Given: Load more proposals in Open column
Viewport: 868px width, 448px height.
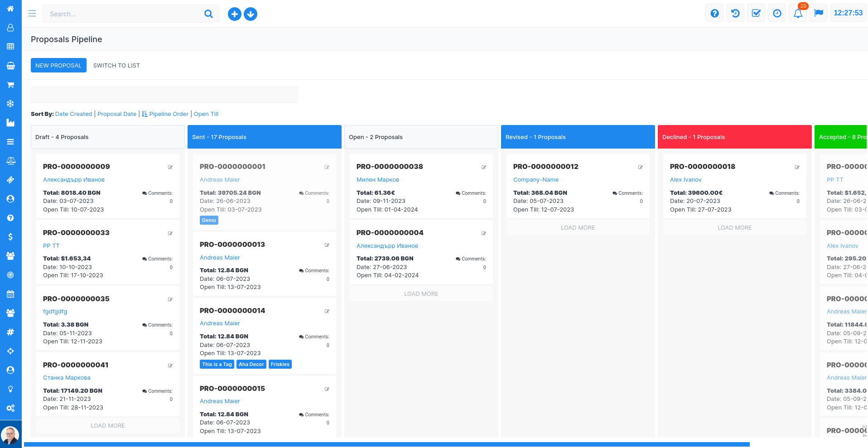Looking at the screenshot, I should 421,294.
